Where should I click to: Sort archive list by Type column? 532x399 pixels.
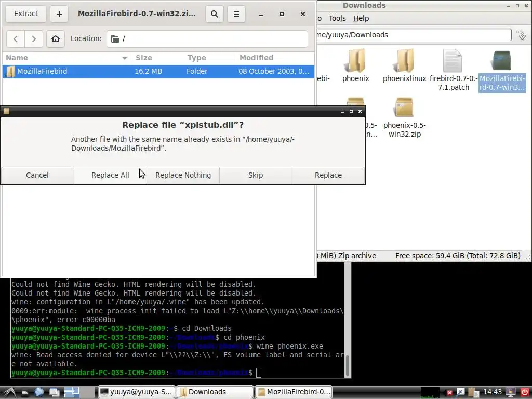point(209,58)
